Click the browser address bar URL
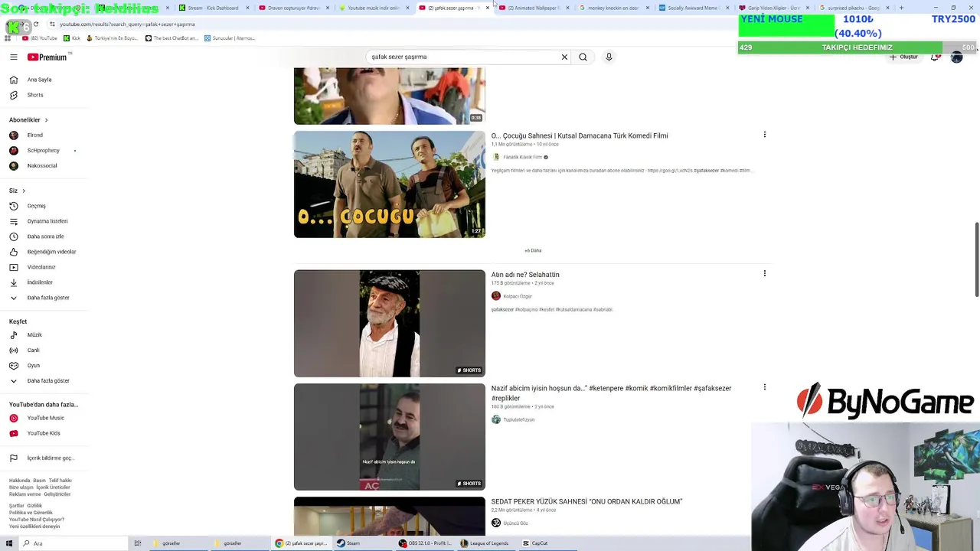980x551 pixels. click(x=127, y=24)
